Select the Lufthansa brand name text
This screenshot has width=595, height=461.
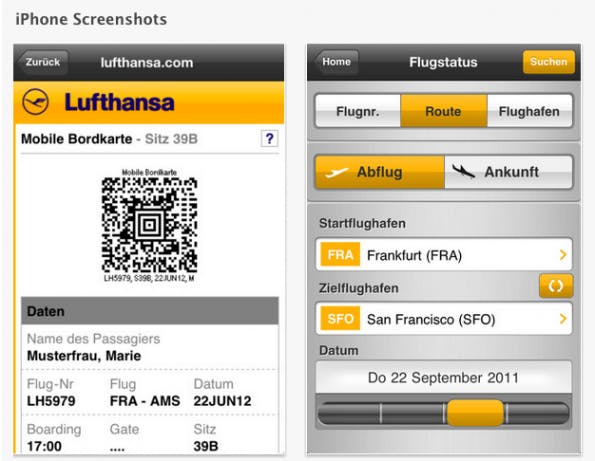119,102
